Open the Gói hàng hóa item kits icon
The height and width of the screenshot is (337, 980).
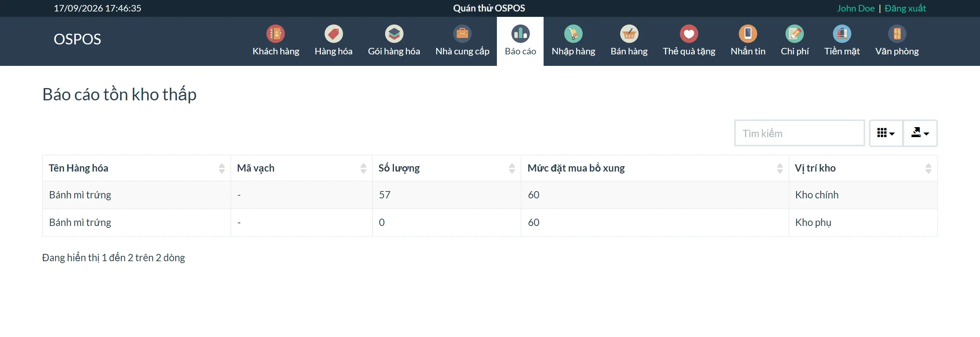coord(394,34)
